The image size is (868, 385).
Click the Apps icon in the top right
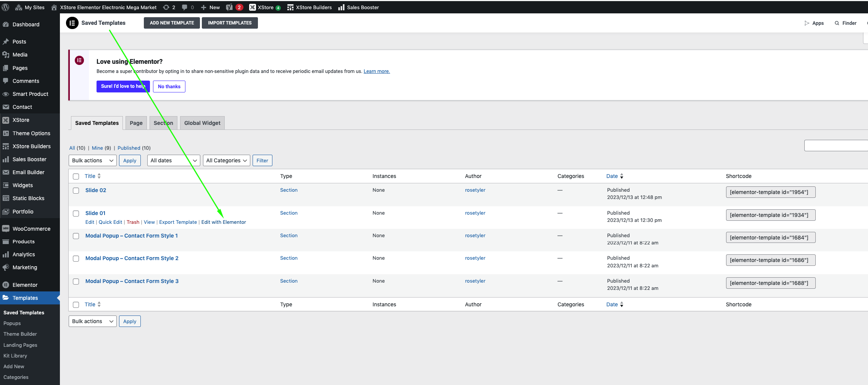coord(807,23)
